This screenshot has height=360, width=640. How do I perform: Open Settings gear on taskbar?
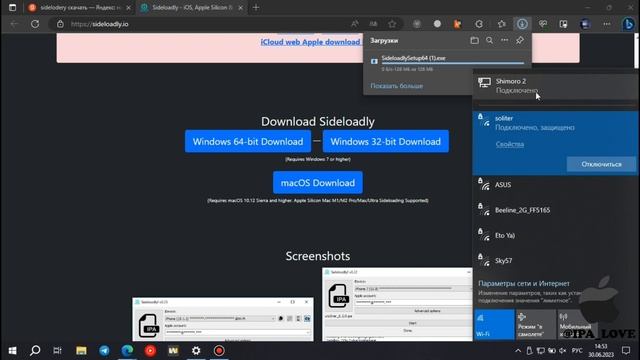tap(196, 351)
